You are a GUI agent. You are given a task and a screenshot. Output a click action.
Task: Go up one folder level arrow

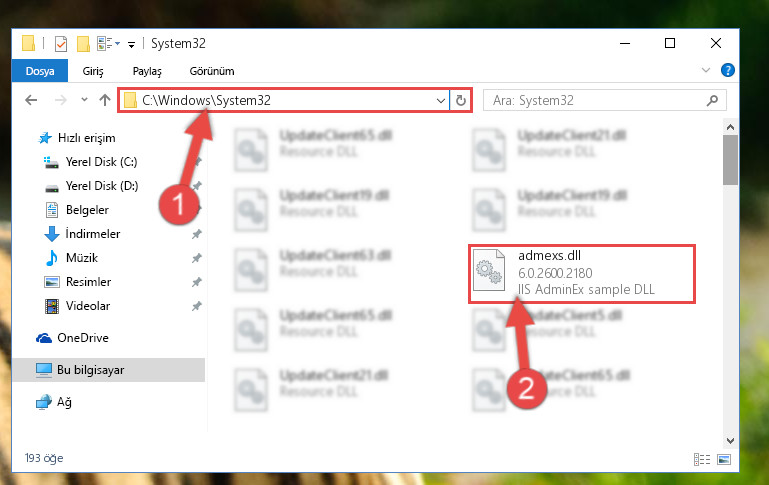104,101
